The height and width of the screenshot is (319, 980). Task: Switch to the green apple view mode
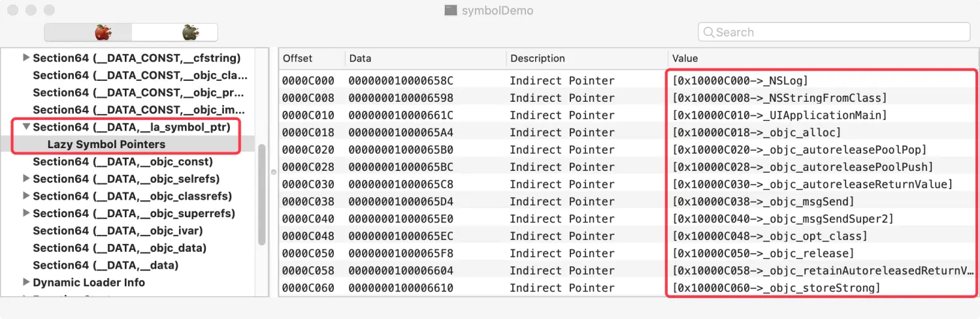click(x=190, y=32)
